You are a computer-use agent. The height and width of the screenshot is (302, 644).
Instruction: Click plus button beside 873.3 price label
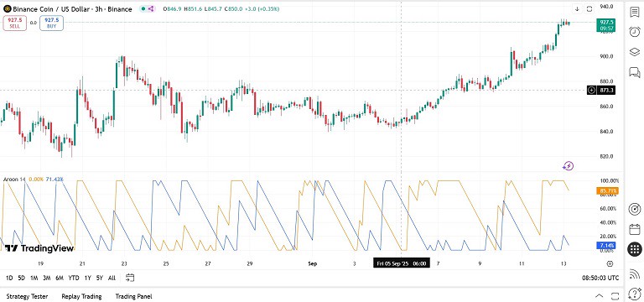591,90
